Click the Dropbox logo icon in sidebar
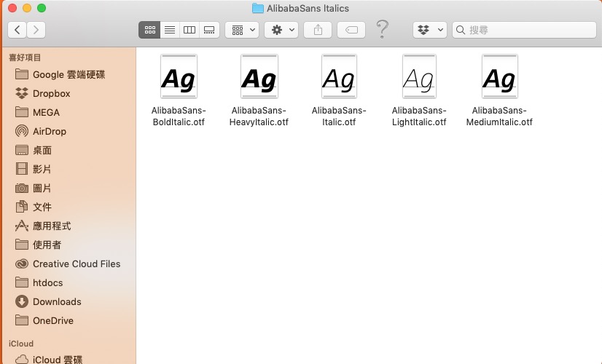 (22, 93)
